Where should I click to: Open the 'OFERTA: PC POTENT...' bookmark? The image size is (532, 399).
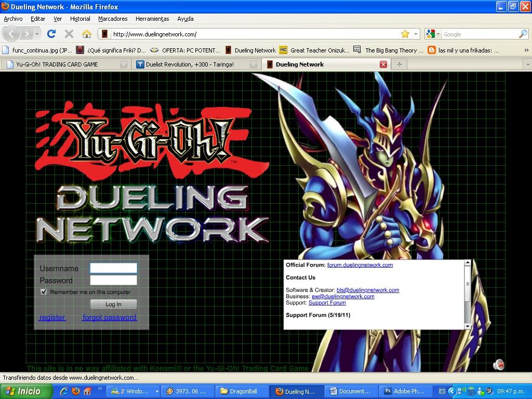(185, 50)
